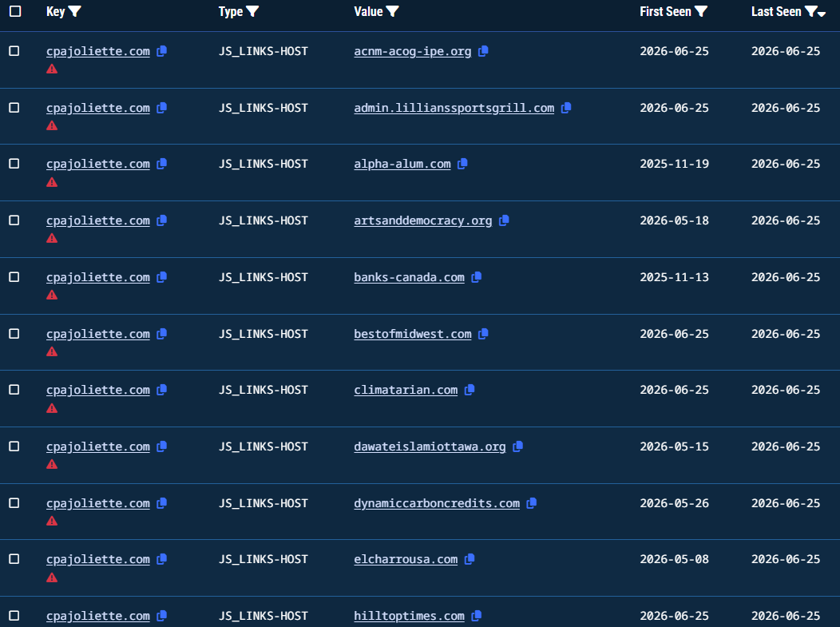Open the admin.lillianssportsgrill.com link

pyautogui.click(x=454, y=109)
